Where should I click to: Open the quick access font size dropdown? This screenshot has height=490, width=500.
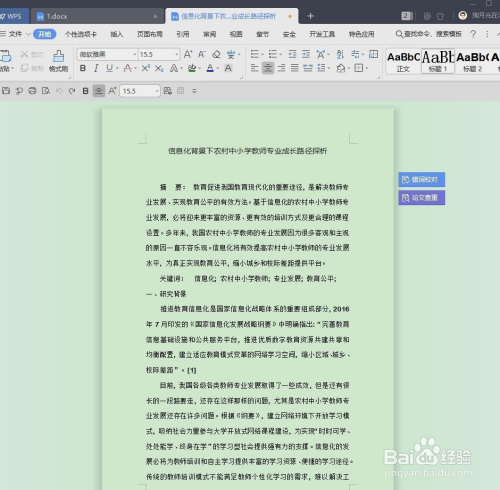[157, 91]
